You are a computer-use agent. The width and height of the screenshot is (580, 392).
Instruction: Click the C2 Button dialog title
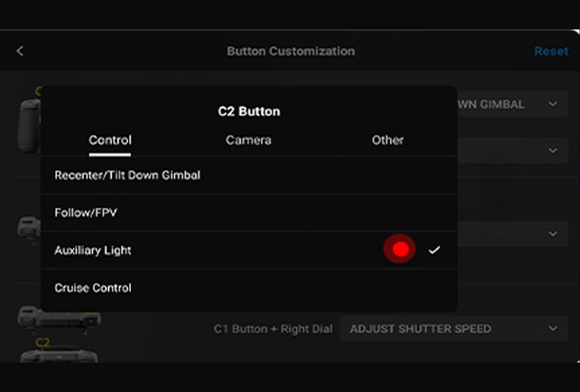[x=249, y=111]
